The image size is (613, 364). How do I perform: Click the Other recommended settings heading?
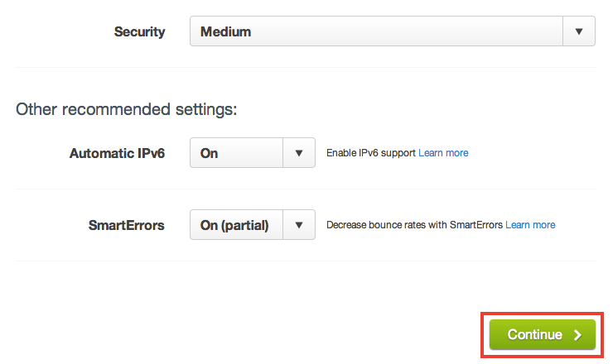(126, 109)
